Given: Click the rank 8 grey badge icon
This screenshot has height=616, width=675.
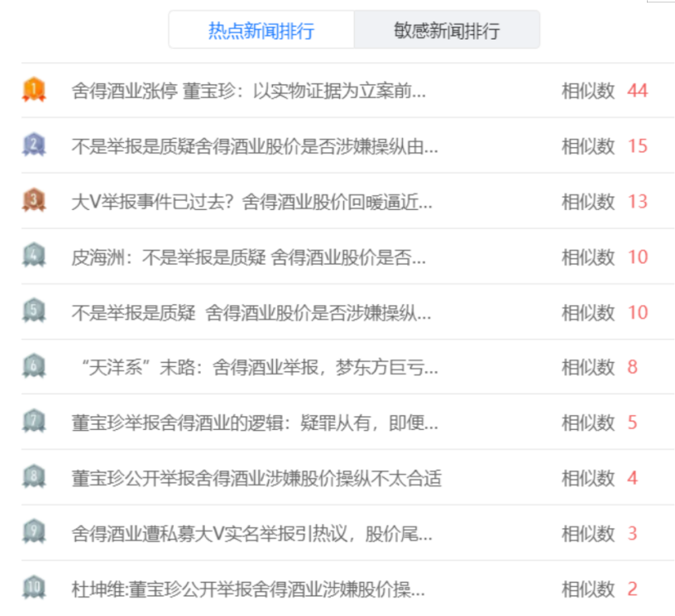Looking at the screenshot, I should pos(34,476).
